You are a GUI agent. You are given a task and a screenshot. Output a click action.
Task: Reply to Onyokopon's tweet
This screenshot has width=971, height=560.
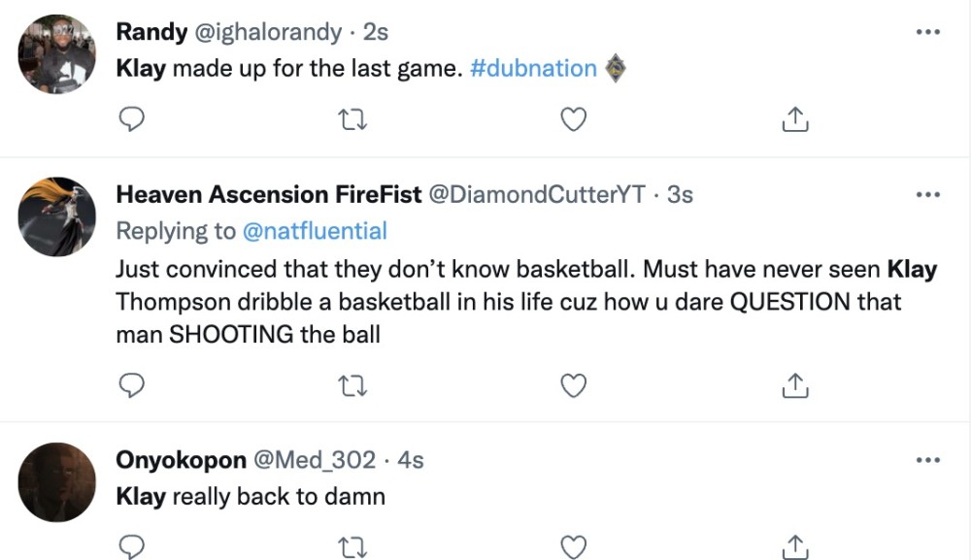(x=131, y=545)
